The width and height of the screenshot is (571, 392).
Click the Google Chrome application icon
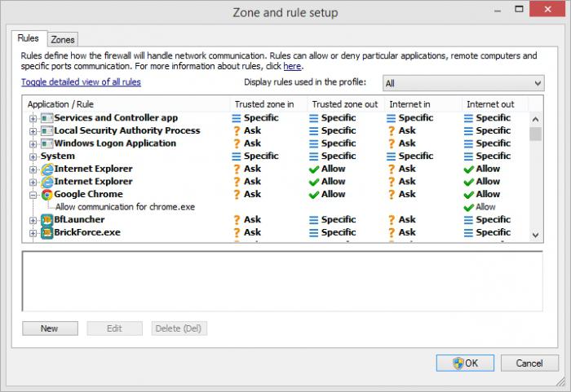tap(46, 195)
